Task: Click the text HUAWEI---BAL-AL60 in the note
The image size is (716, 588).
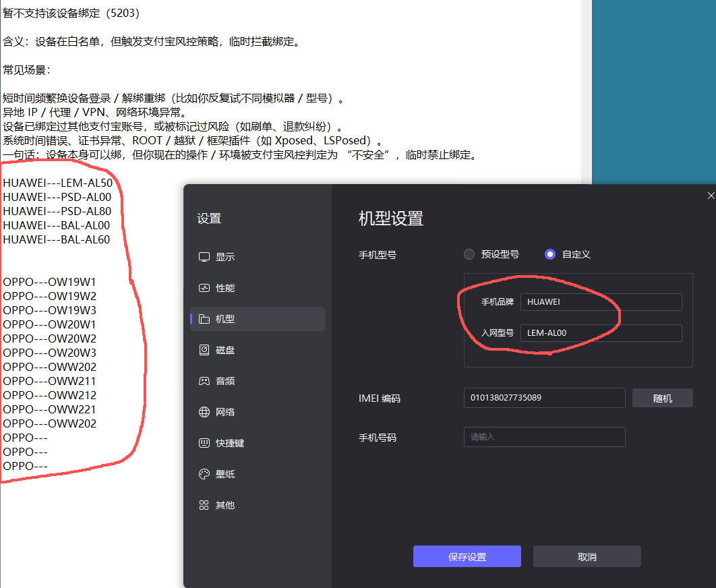Action: [x=57, y=239]
